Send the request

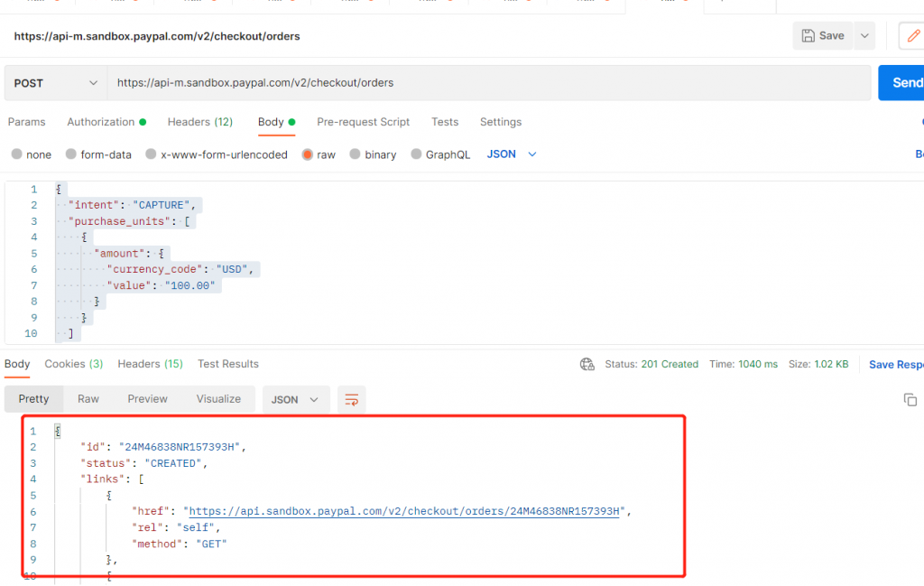901,83
